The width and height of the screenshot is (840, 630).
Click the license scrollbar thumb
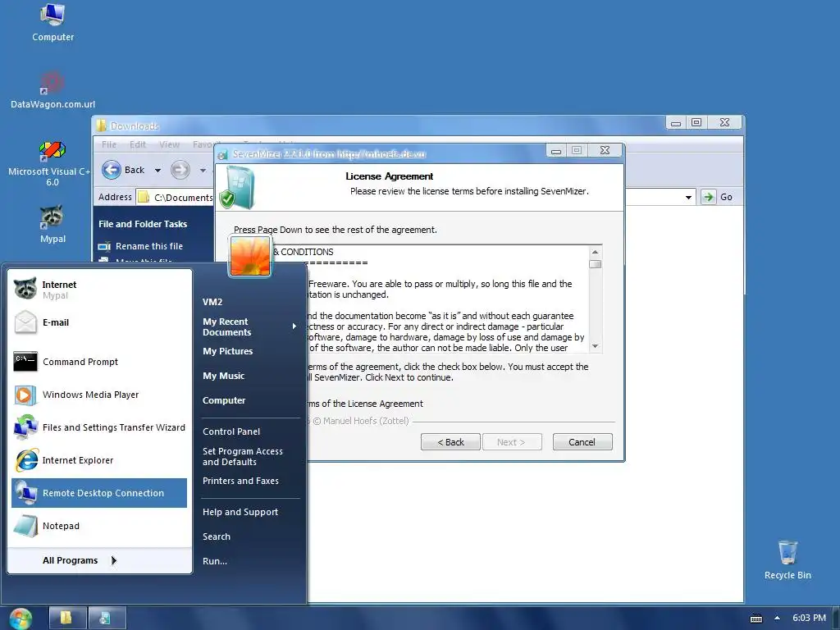tap(596, 264)
